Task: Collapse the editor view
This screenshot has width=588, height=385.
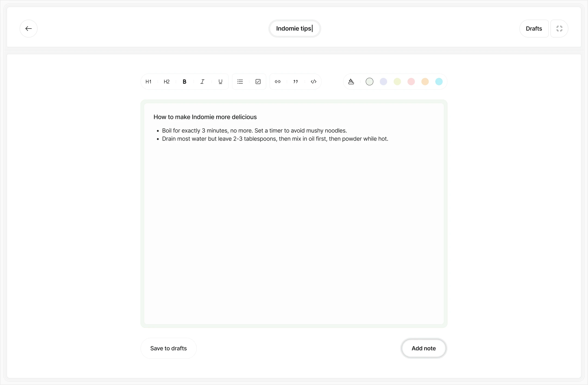Action: click(x=559, y=28)
